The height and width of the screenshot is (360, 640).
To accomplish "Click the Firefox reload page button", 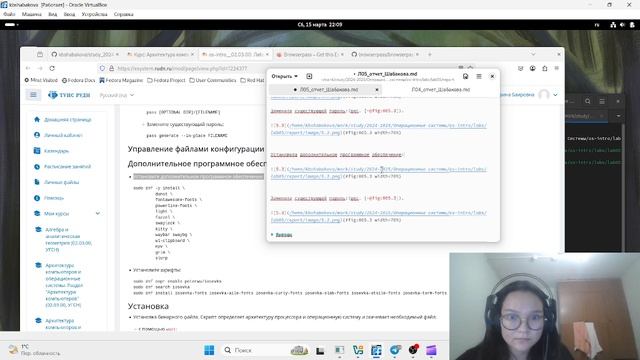I will (x=52, y=69).
